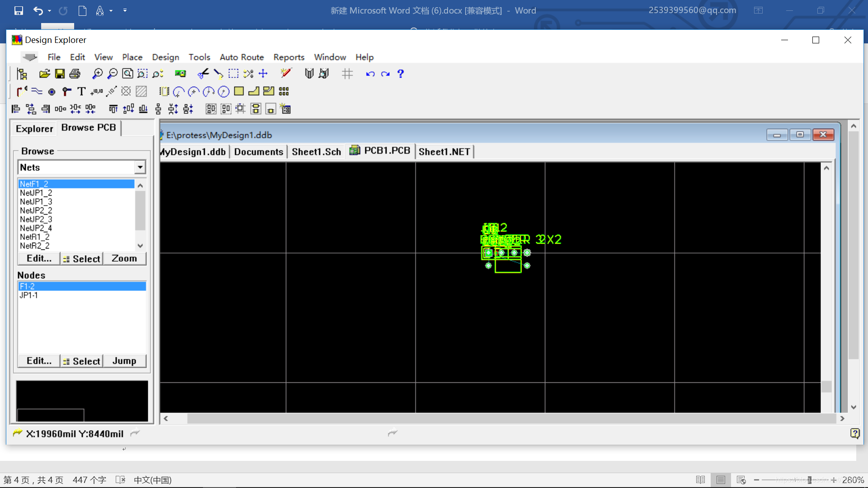Screen dimensions: 868x488
Task: Activate the Place Component tool
Action: (164, 92)
